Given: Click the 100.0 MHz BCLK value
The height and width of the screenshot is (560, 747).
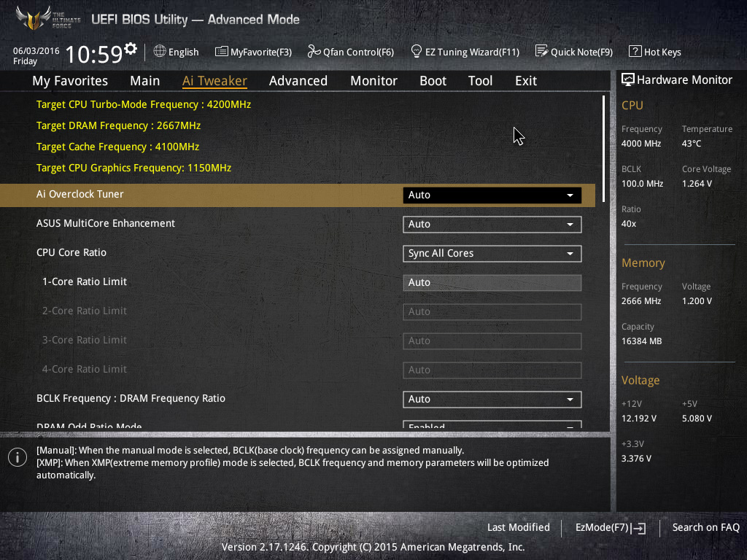Looking at the screenshot, I should [642, 183].
